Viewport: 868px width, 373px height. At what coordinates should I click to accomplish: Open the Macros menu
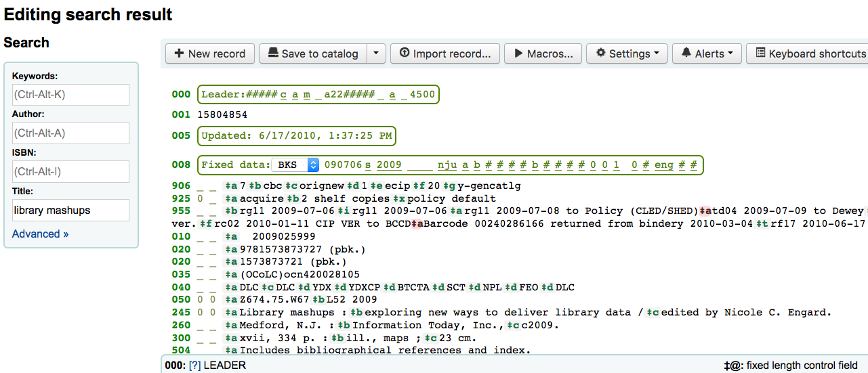coord(543,53)
